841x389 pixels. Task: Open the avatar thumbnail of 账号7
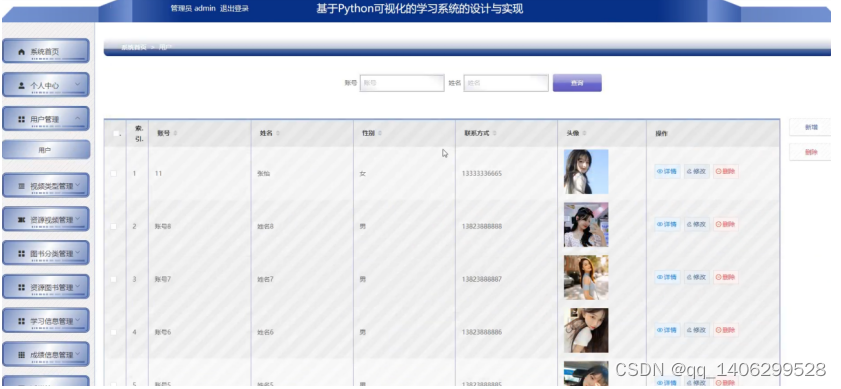(x=586, y=277)
